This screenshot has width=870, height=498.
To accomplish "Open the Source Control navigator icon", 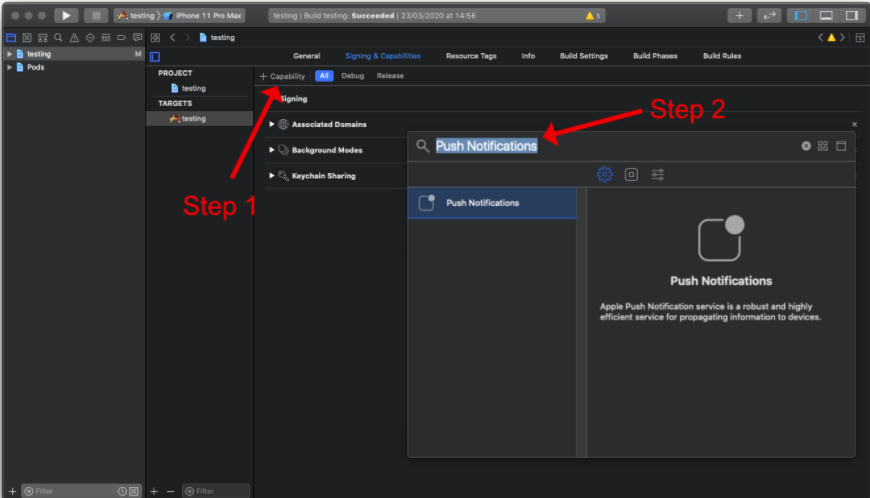I will (x=27, y=38).
